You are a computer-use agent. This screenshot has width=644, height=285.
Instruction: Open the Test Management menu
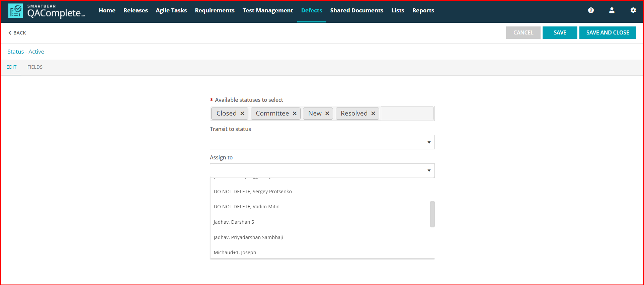(267, 10)
